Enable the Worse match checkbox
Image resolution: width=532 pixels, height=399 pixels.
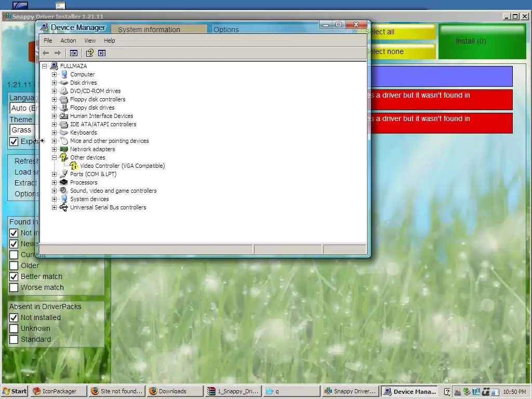point(14,287)
